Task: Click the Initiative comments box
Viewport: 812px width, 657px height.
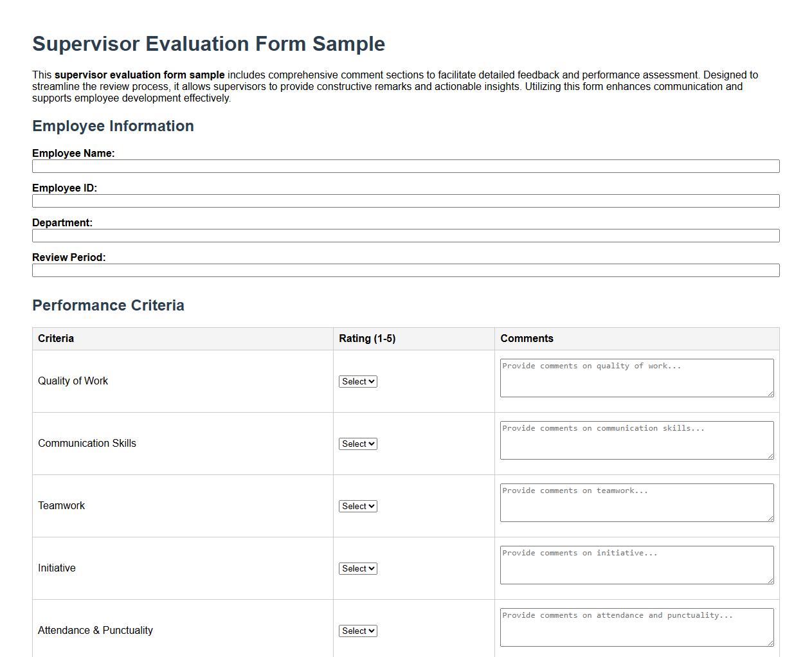Action: 636,564
